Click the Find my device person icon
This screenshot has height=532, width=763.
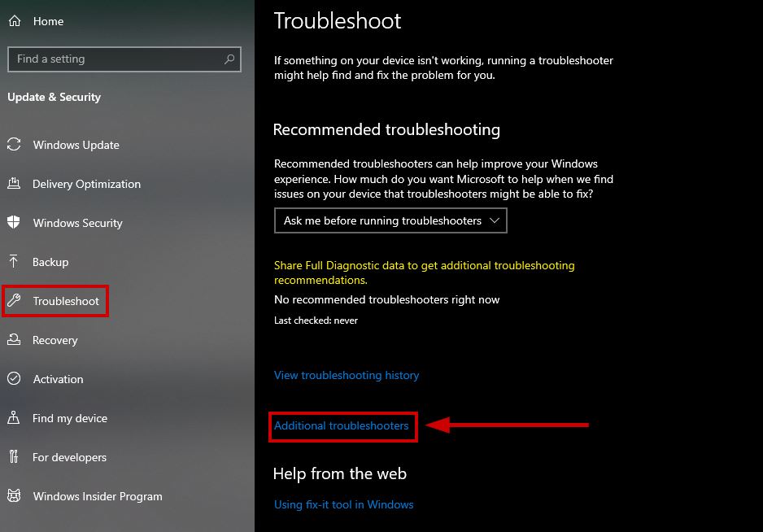[14, 417]
